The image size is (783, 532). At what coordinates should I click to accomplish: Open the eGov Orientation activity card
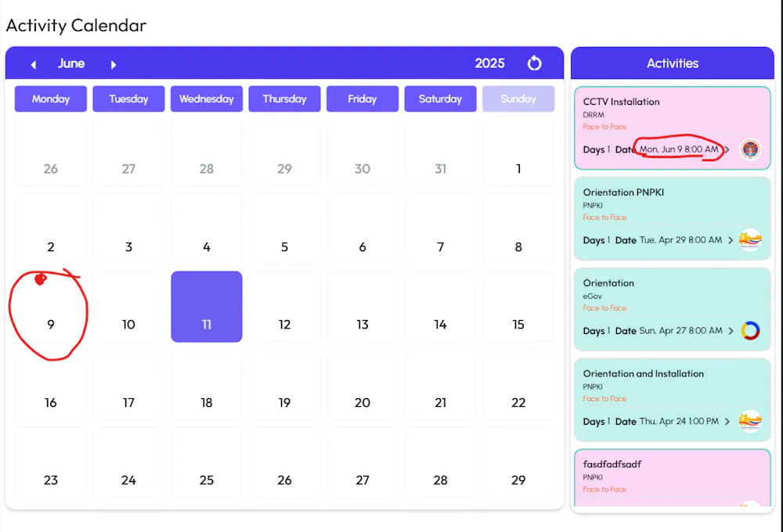coord(672,309)
